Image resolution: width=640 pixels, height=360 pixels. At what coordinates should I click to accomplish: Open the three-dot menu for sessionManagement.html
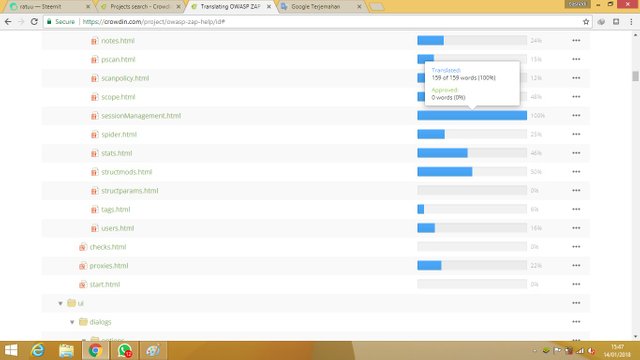click(576, 116)
